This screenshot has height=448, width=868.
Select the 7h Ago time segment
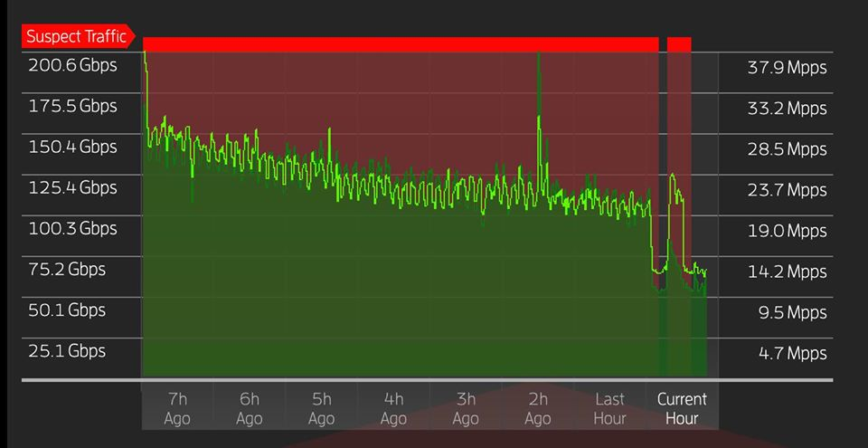click(177, 408)
